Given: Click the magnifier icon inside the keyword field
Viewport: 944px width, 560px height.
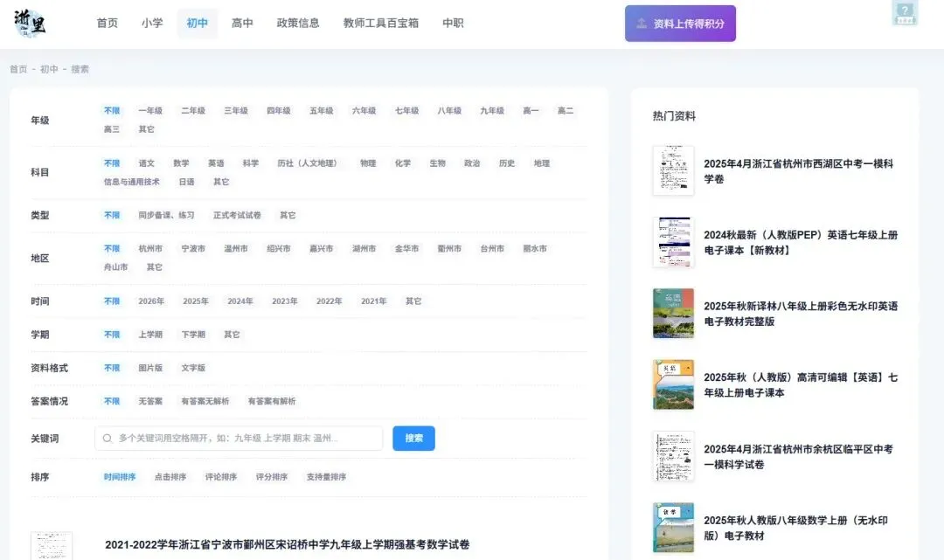Looking at the screenshot, I should click(106, 438).
